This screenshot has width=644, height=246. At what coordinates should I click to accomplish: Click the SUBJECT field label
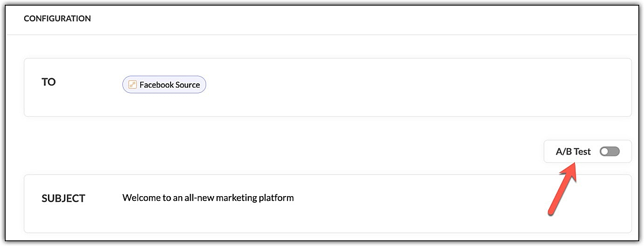click(63, 198)
